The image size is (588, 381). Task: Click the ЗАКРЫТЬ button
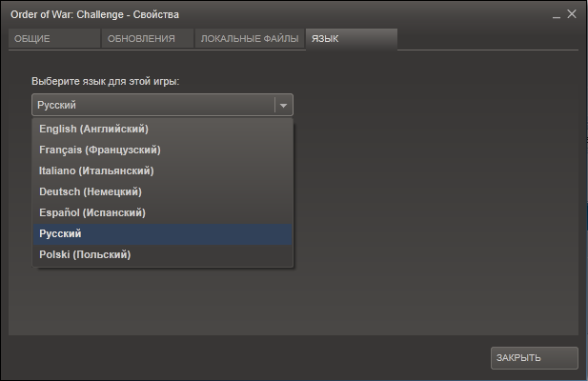click(535, 358)
